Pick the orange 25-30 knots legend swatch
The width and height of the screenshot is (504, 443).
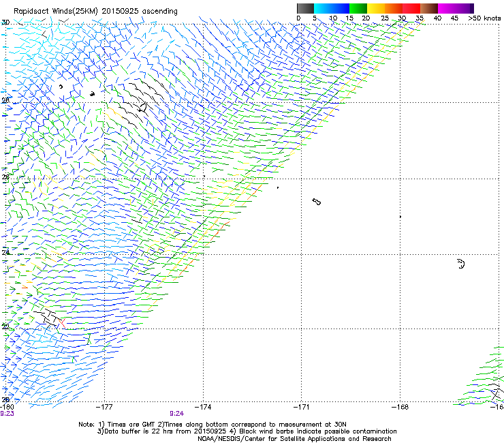394,8
